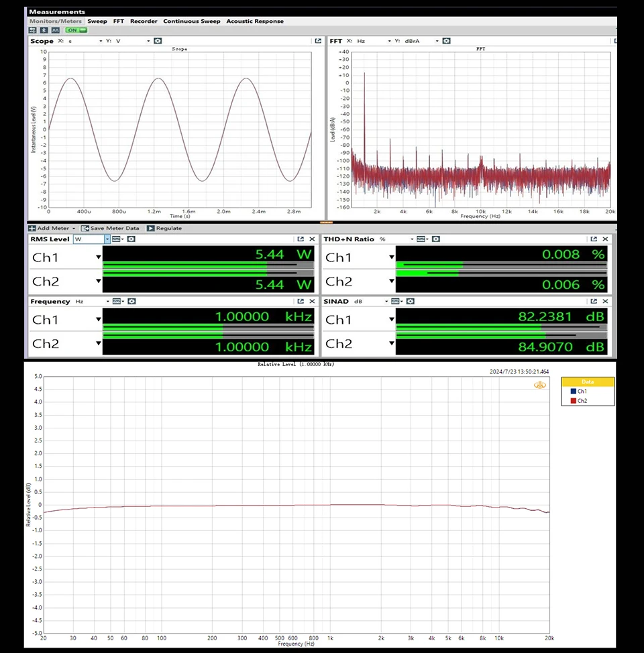Click the waveform icon beside the ON switch

[56, 30]
